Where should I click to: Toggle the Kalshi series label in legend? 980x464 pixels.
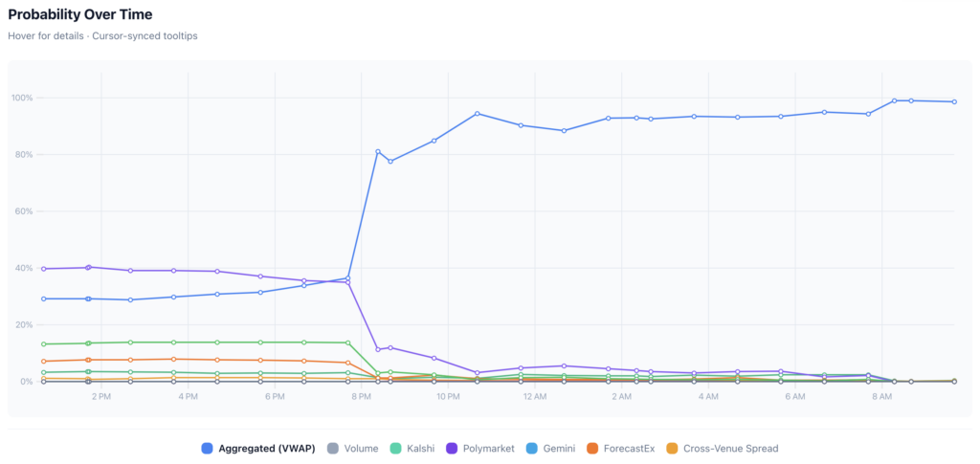[x=422, y=448]
